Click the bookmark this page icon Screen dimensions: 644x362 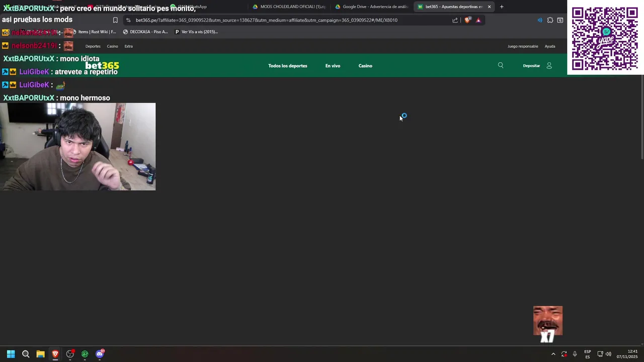(x=115, y=20)
